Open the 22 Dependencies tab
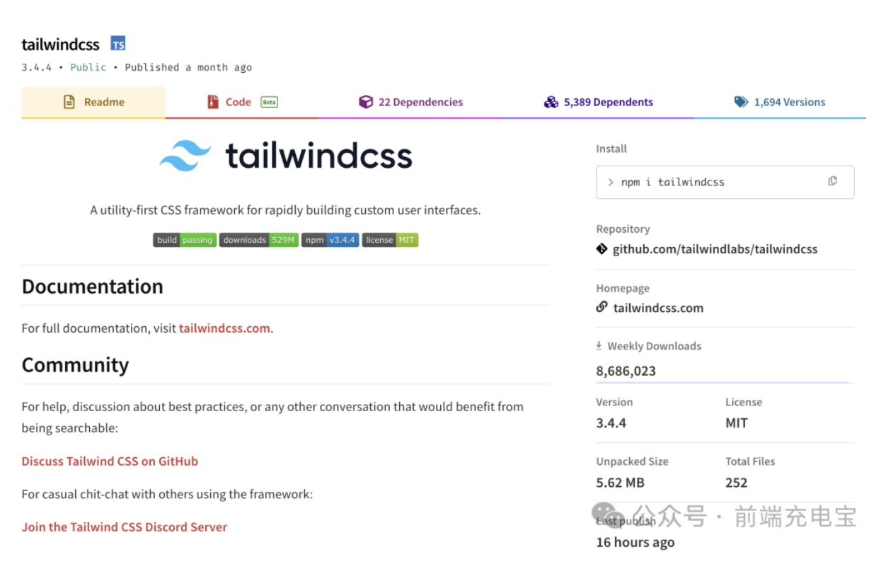This screenshot has width=886, height=588. coord(411,102)
